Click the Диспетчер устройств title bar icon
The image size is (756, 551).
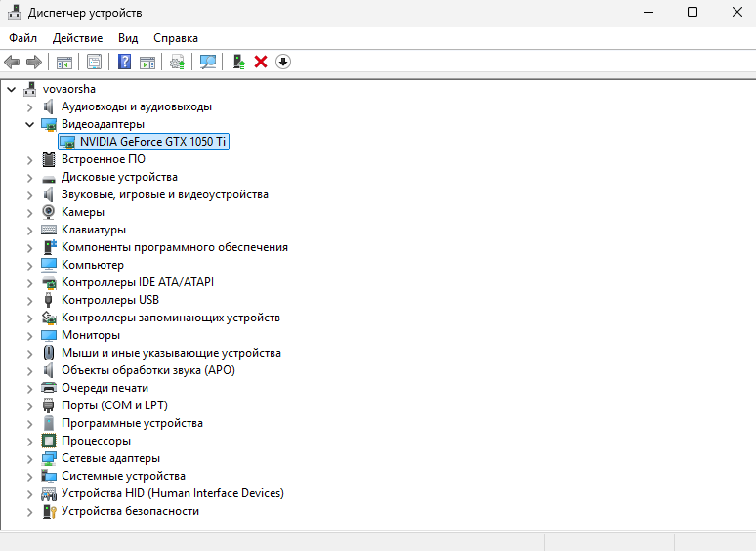(x=14, y=12)
